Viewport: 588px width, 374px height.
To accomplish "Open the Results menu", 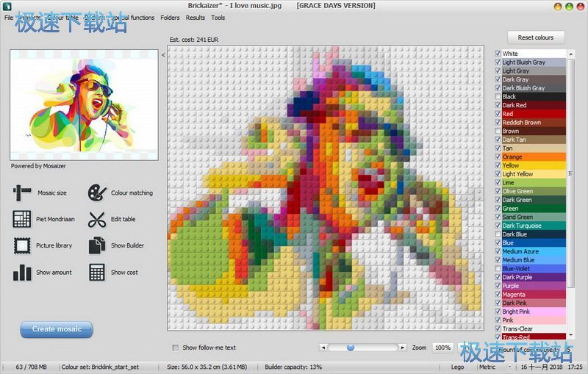I will 196,18.
